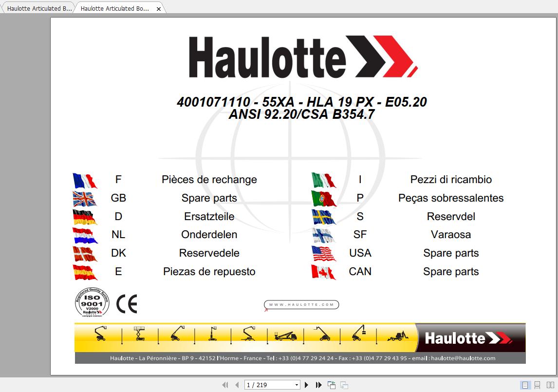
Task: Open the page number dropdown arrow
Action: [x=297, y=385]
